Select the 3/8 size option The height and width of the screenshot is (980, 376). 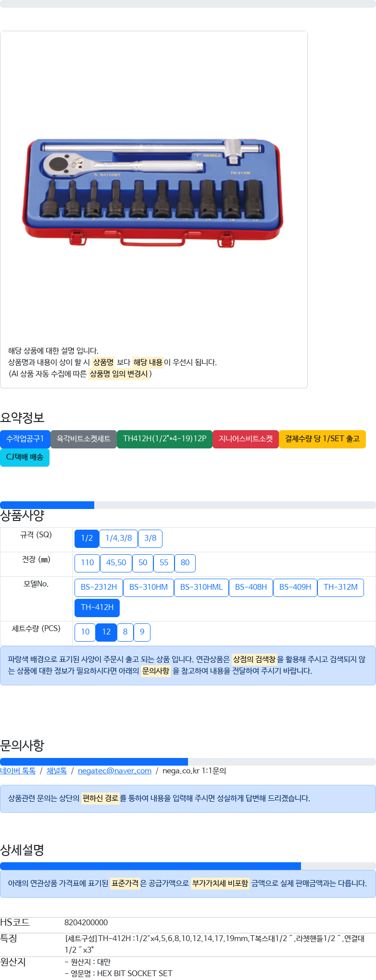pos(150,538)
